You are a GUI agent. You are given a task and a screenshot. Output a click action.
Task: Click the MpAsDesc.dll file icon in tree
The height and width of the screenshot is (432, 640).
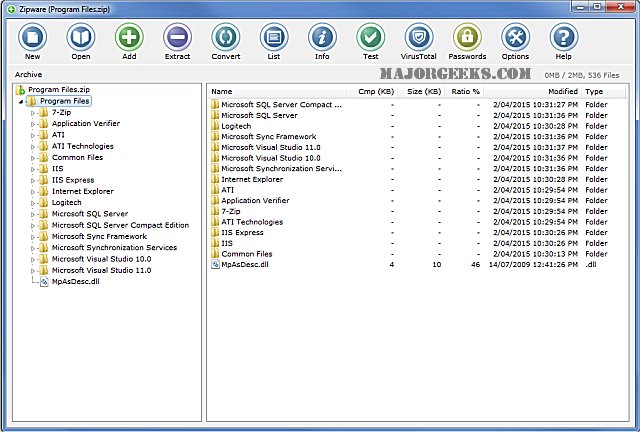pos(44,281)
